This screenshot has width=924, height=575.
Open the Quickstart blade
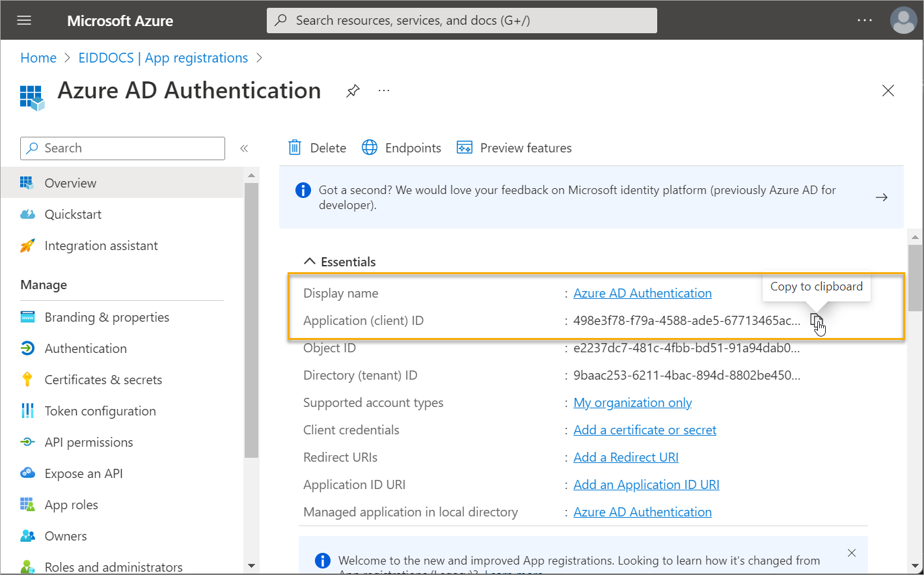pyautogui.click(x=73, y=214)
